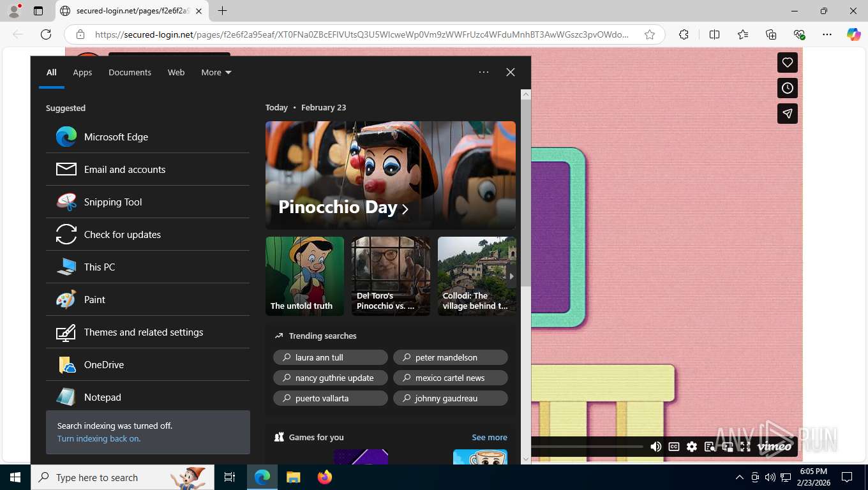Search trending nancy guthrie update

coord(331,378)
